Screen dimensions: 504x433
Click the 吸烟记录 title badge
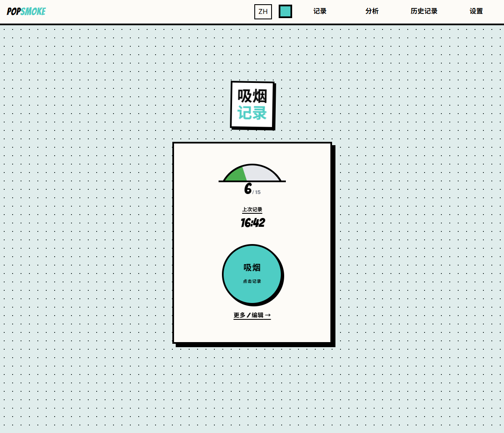pyautogui.click(x=252, y=105)
